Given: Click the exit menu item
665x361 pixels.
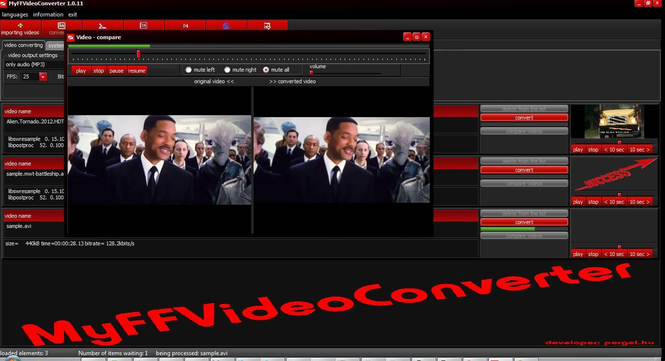Looking at the screenshot, I should coord(73,14).
